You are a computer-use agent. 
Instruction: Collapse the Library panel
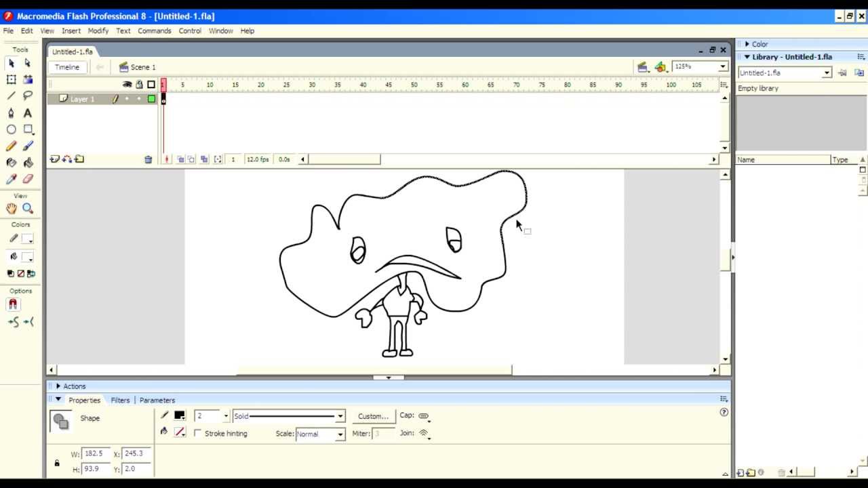click(747, 57)
